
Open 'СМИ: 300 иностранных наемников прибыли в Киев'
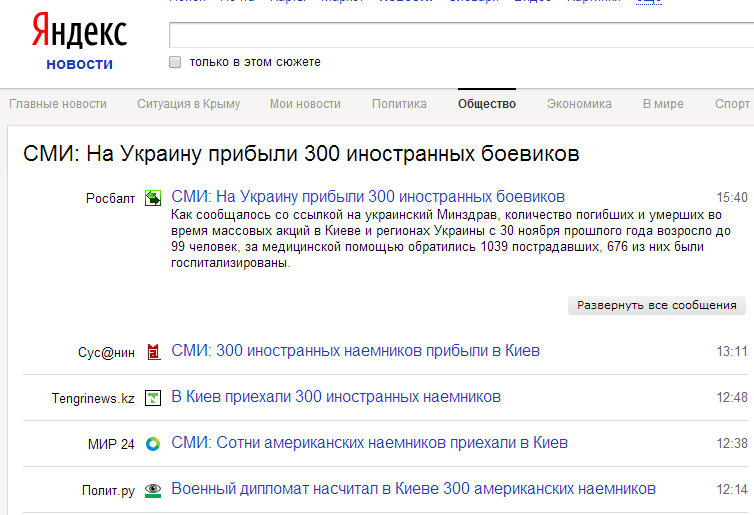point(355,351)
